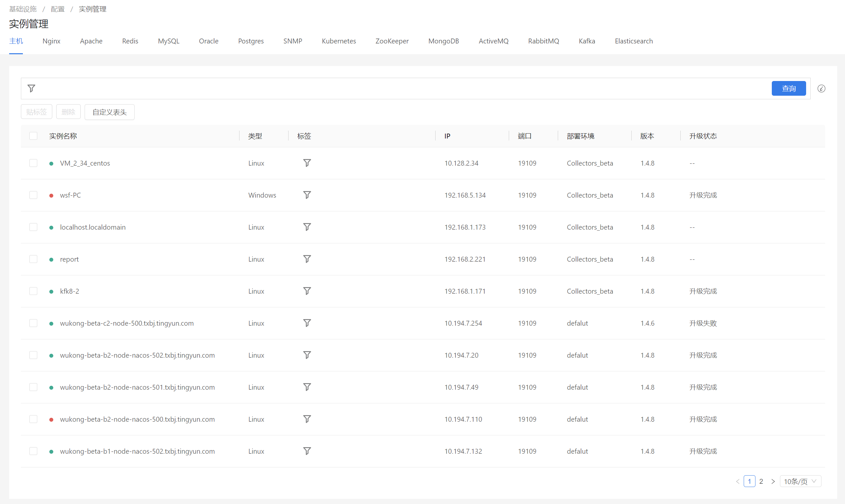845x504 pixels.
Task: Switch to the MySQL tab
Action: pos(169,41)
